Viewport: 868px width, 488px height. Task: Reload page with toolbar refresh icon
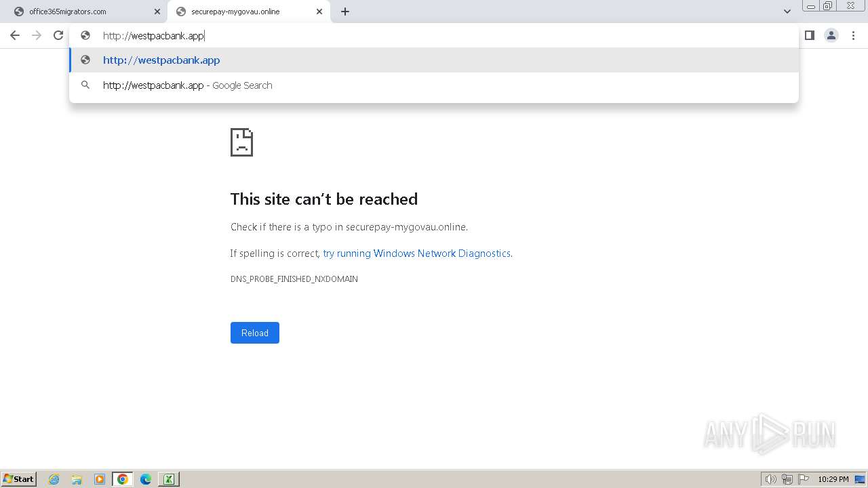point(58,35)
